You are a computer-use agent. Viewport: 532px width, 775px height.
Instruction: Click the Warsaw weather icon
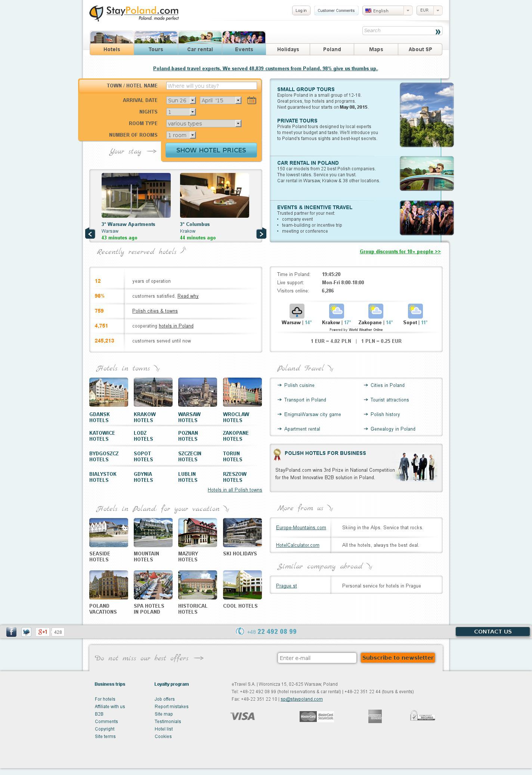tap(297, 311)
